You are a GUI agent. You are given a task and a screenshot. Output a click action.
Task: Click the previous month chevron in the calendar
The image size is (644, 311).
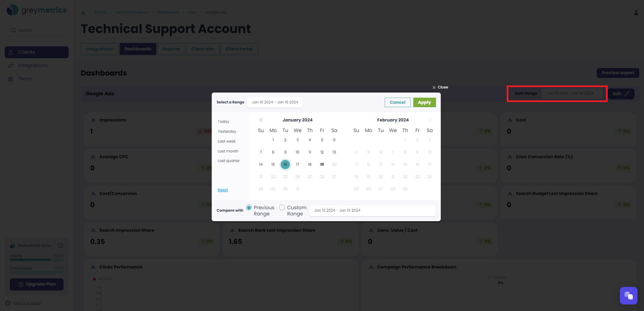(261, 120)
